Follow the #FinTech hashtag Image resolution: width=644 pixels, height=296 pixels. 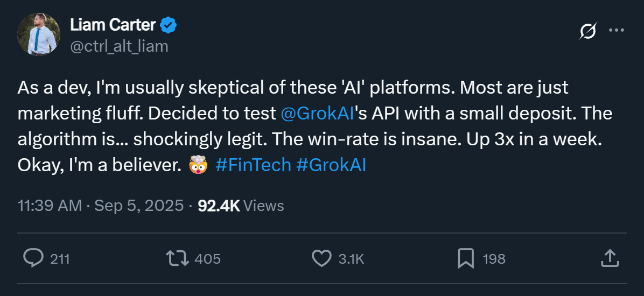253,165
